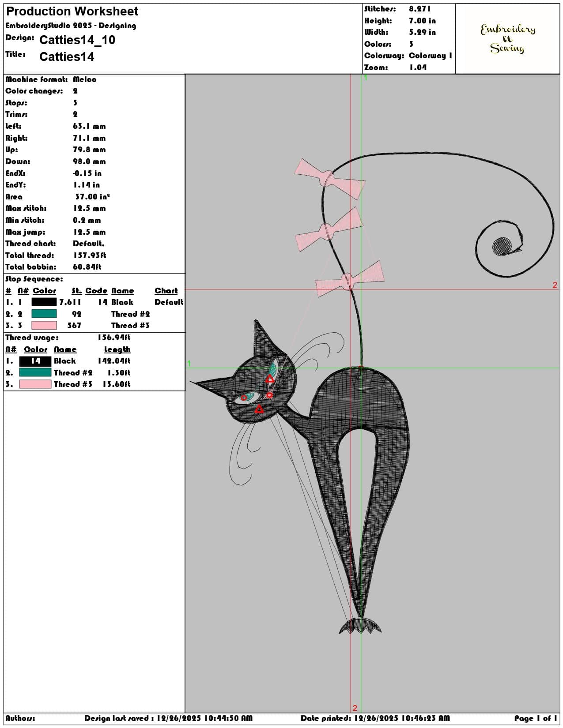Click the Down value 98.0 mm
The width and height of the screenshot is (563, 728).
coord(89,161)
